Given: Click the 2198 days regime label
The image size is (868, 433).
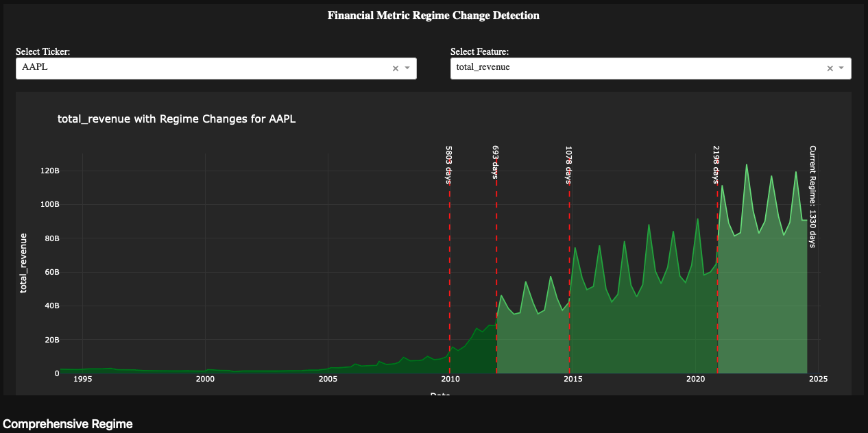Looking at the screenshot, I should click(x=716, y=164).
